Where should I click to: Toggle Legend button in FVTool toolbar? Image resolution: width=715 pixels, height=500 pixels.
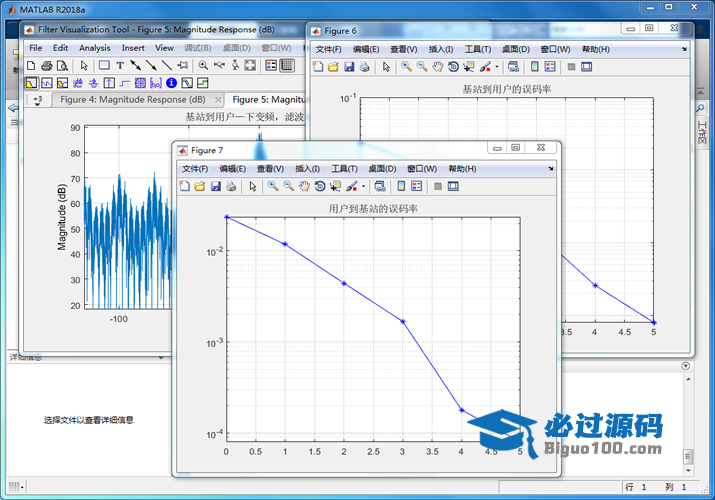coord(271,65)
